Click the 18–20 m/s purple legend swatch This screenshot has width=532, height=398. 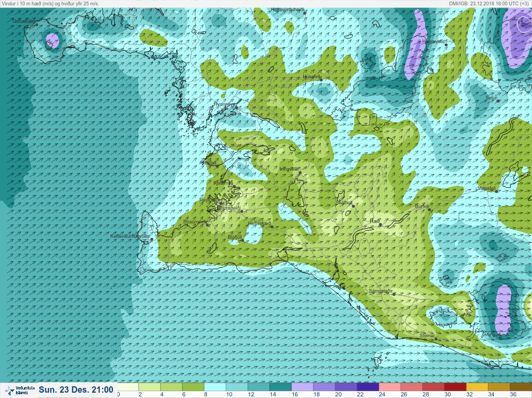coord(324,387)
